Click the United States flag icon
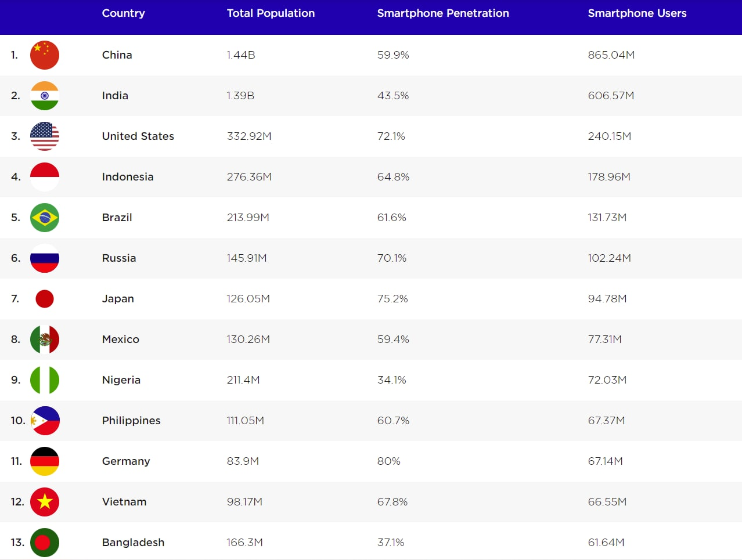The width and height of the screenshot is (742, 560). coord(45,136)
